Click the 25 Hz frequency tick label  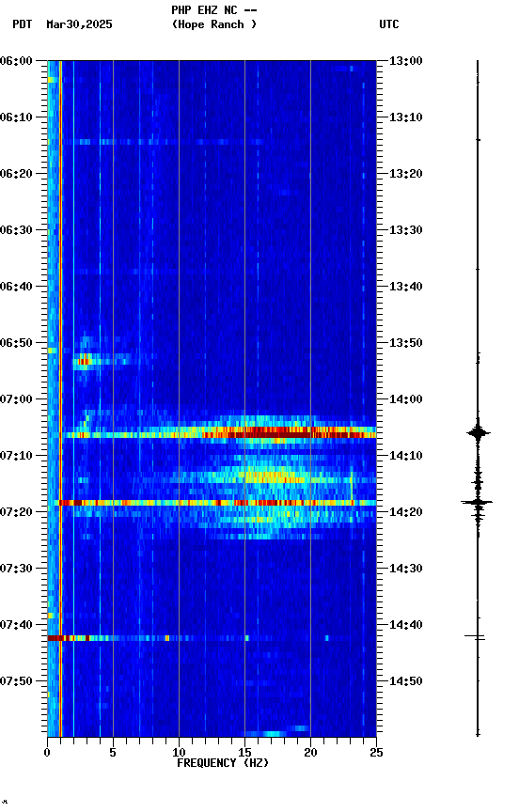(376, 753)
